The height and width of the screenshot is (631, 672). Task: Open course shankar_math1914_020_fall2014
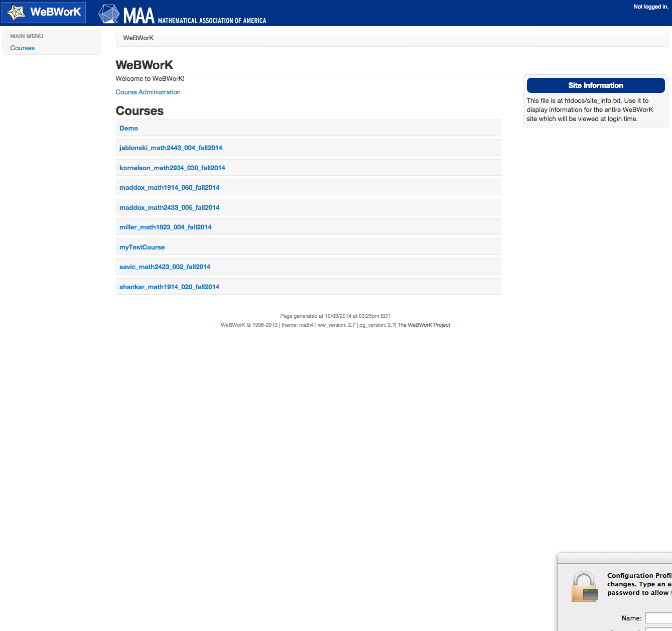pyautogui.click(x=169, y=287)
